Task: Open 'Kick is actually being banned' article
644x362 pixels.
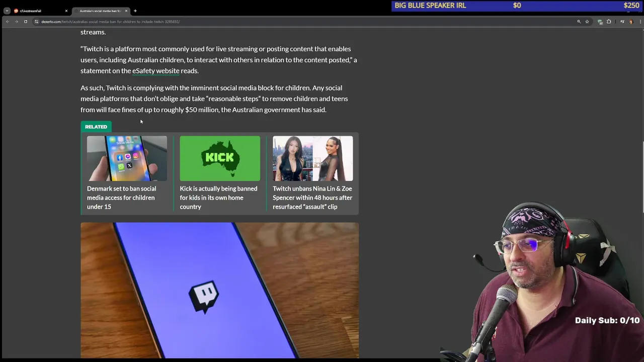Action: pyautogui.click(x=218, y=198)
